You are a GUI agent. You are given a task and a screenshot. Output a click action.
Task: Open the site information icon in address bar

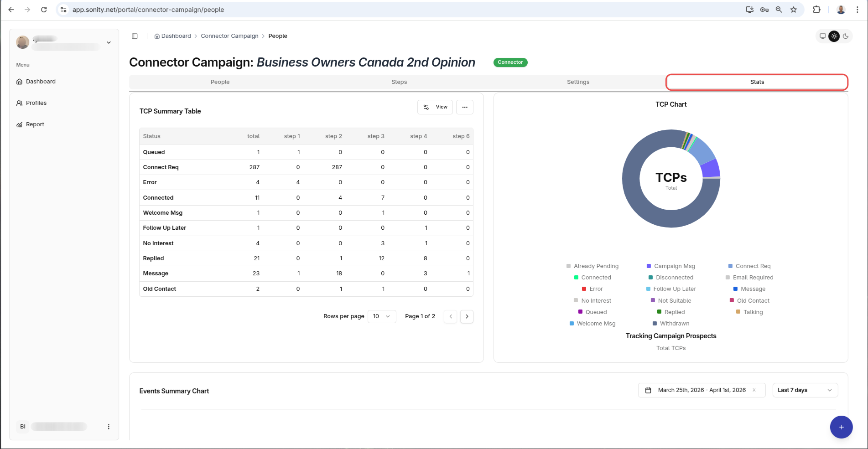coord(63,10)
